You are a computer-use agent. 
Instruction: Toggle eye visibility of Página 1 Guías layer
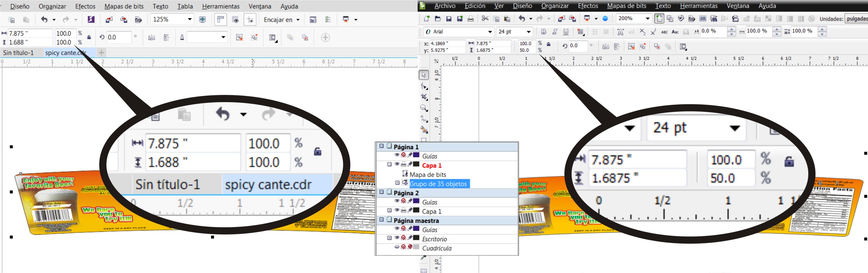point(397,155)
